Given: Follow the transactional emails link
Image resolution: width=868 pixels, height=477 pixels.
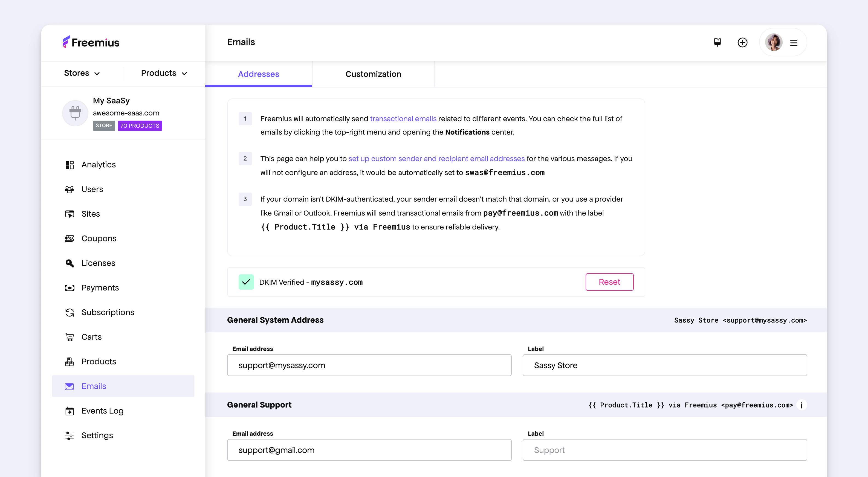Looking at the screenshot, I should [403, 119].
